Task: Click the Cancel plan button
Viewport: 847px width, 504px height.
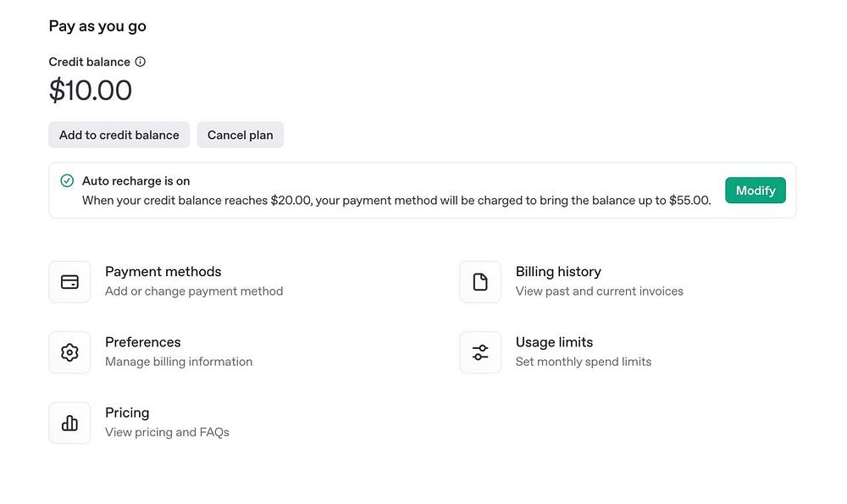Action: pos(241,135)
